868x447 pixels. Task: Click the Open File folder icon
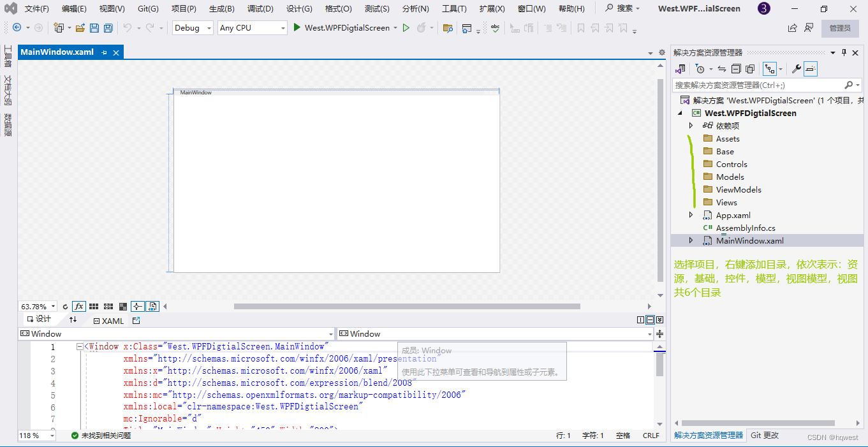coord(80,28)
